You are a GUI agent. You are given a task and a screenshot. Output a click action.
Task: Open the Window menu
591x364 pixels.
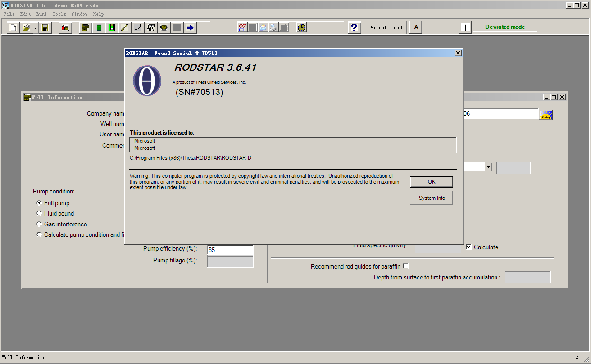(80, 14)
